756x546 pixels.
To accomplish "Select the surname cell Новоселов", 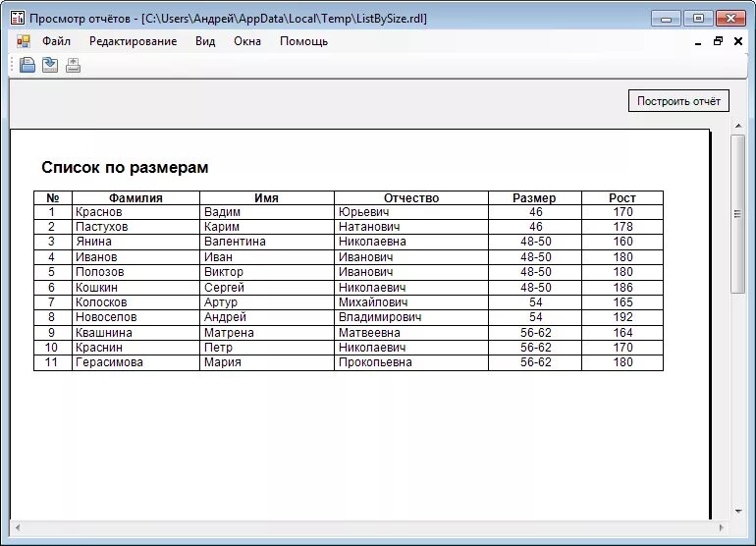I will coord(135,317).
